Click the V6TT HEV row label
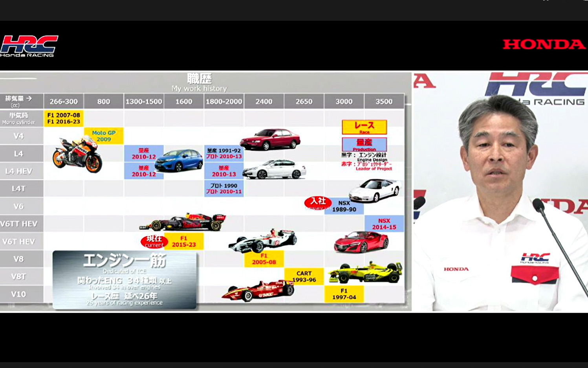This screenshot has height=368, width=588. click(22, 224)
